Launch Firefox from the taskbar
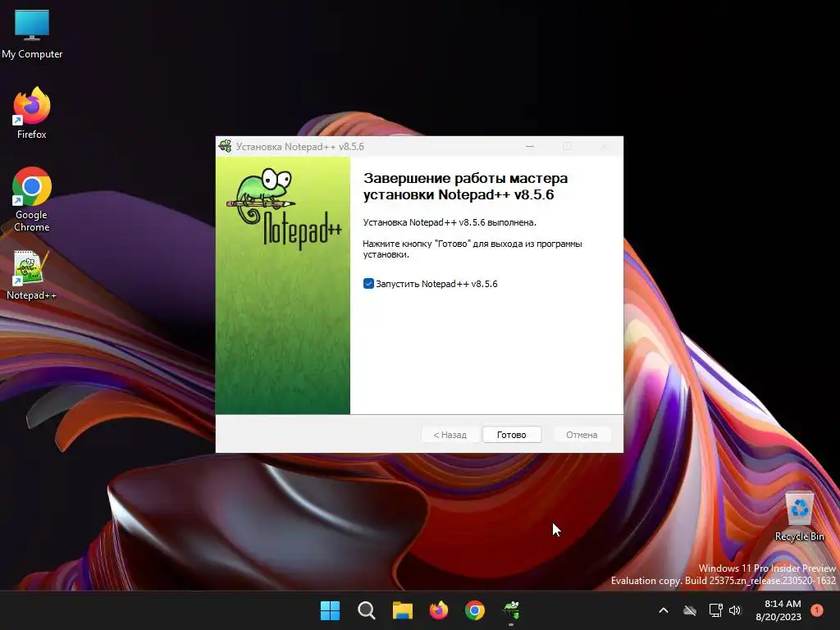This screenshot has height=630, width=840. [x=439, y=610]
